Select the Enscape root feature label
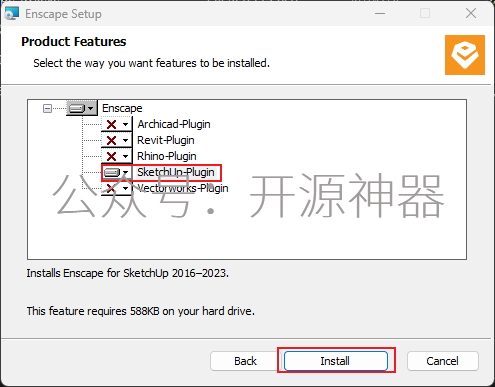The width and height of the screenshot is (495, 387). (122, 108)
